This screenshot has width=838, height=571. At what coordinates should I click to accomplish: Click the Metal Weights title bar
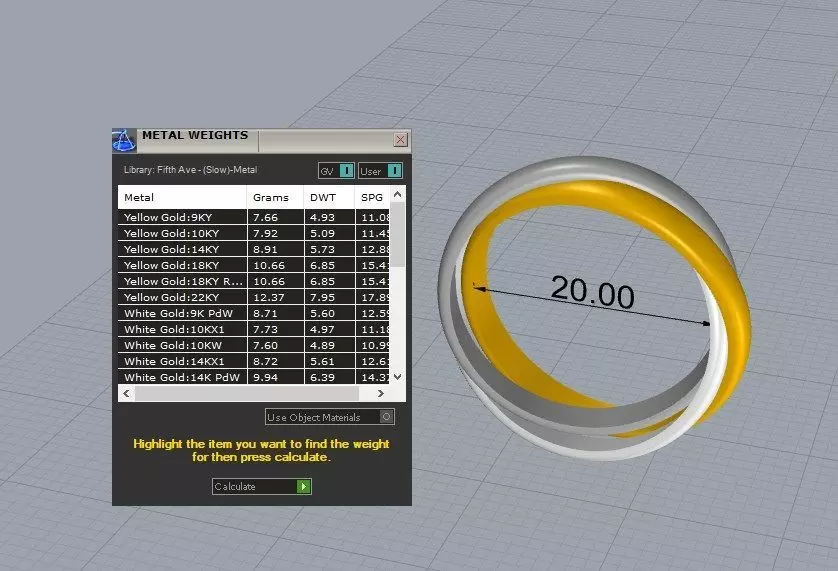tap(262, 141)
